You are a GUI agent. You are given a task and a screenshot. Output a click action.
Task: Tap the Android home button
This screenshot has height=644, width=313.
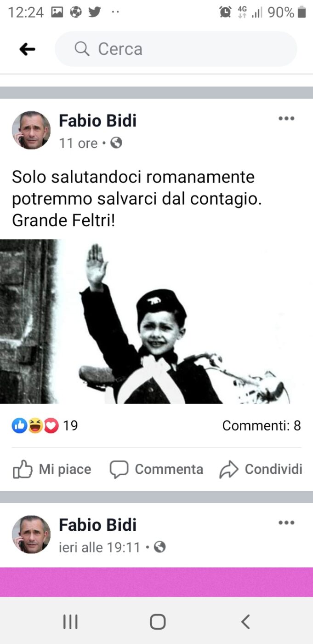158,622
